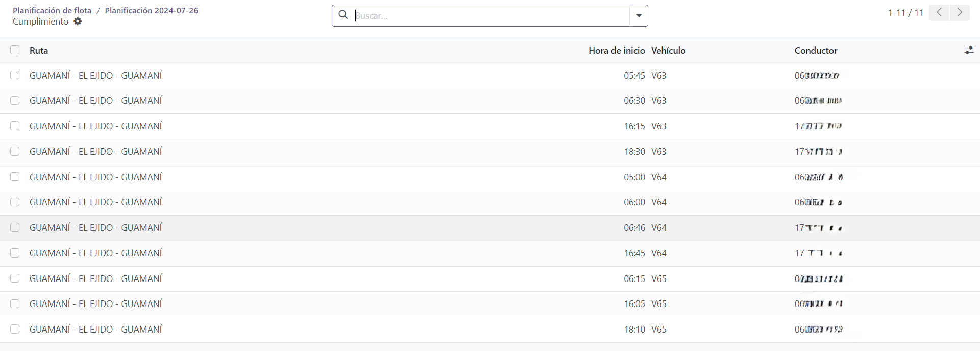
Task: Check the row starting at 16:45
Action: [15, 253]
